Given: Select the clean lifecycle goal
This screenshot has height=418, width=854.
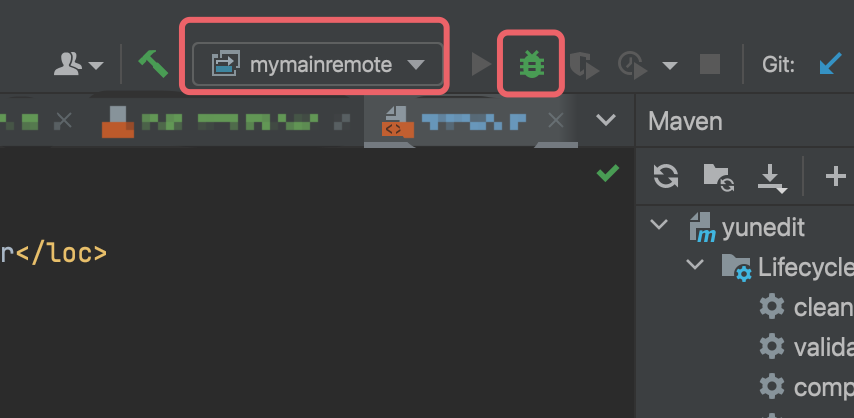Looking at the screenshot, I should pos(806,307).
